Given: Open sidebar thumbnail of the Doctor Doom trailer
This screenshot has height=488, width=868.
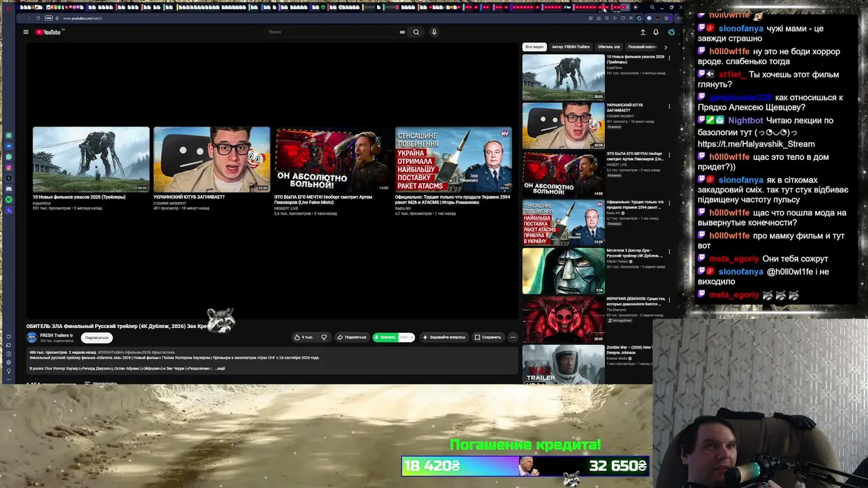Looking at the screenshot, I should click(563, 270).
